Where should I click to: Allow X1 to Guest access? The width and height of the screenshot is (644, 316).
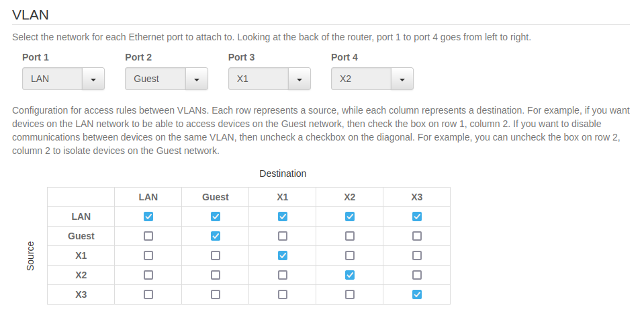[x=216, y=255]
